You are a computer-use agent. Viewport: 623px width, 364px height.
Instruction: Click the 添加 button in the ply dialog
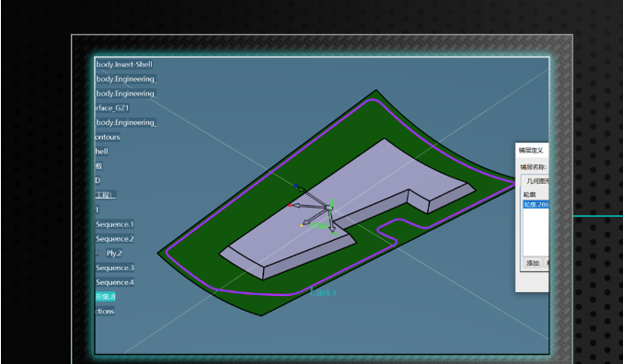[533, 263]
